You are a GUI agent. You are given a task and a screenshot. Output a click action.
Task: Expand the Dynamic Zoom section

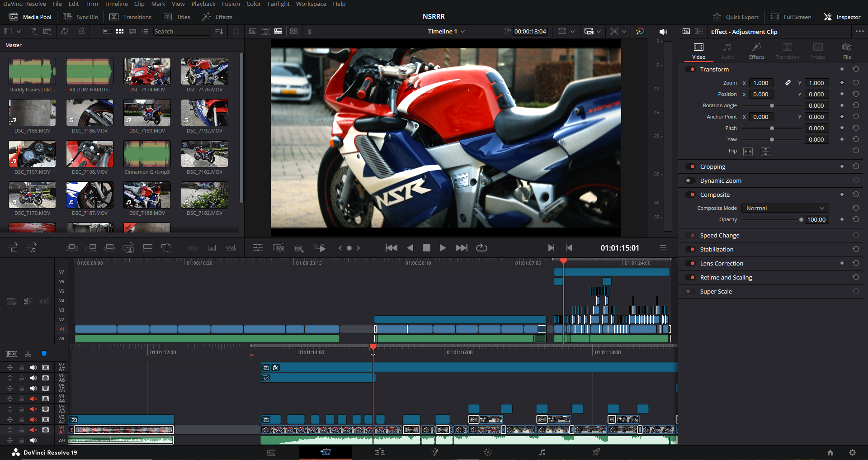(x=721, y=180)
